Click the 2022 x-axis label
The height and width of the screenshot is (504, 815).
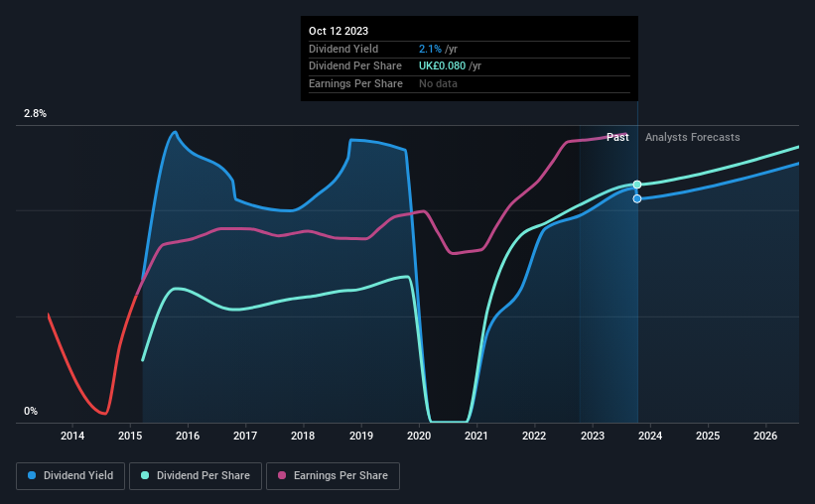(x=534, y=436)
